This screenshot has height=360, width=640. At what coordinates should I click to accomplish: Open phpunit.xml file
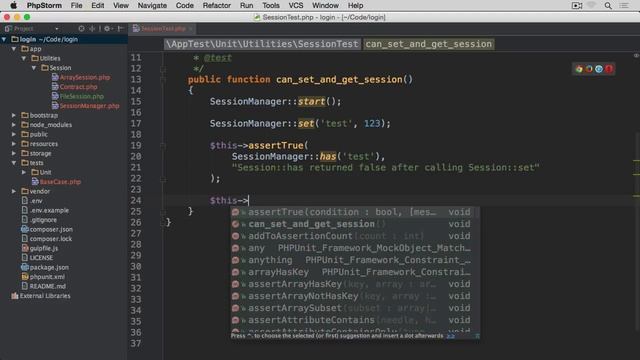(x=43, y=277)
